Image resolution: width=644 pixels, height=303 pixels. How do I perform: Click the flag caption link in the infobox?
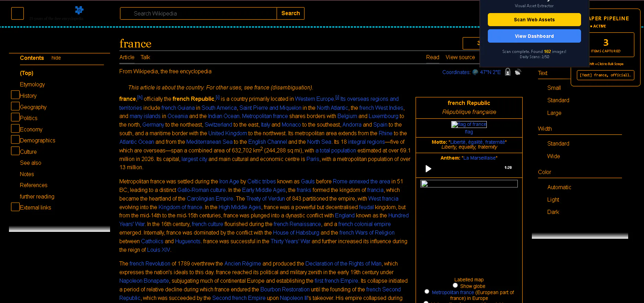[x=469, y=132]
